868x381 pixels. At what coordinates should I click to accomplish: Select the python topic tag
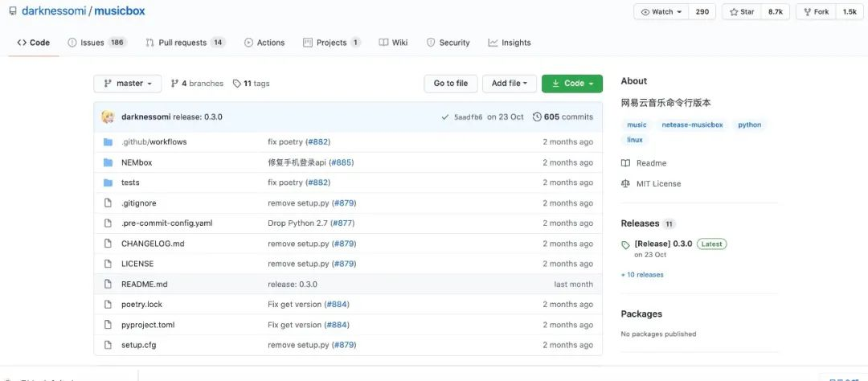(750, 125)
